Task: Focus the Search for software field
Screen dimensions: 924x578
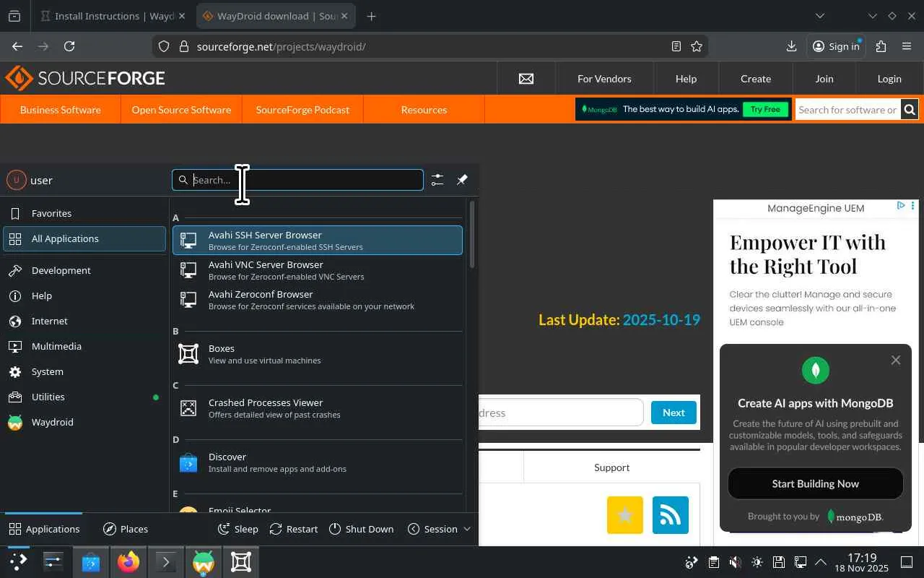Action: [x=847, y=110]
